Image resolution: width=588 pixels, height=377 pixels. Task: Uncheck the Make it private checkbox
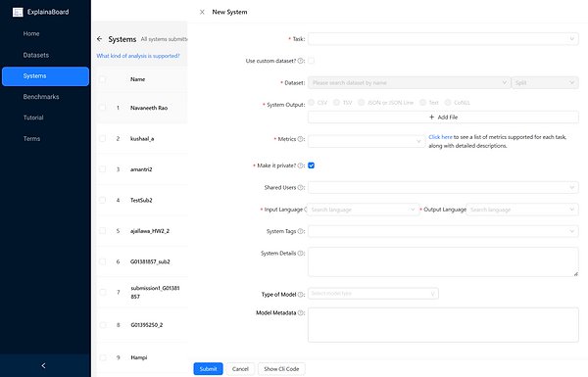coord(312,165)
